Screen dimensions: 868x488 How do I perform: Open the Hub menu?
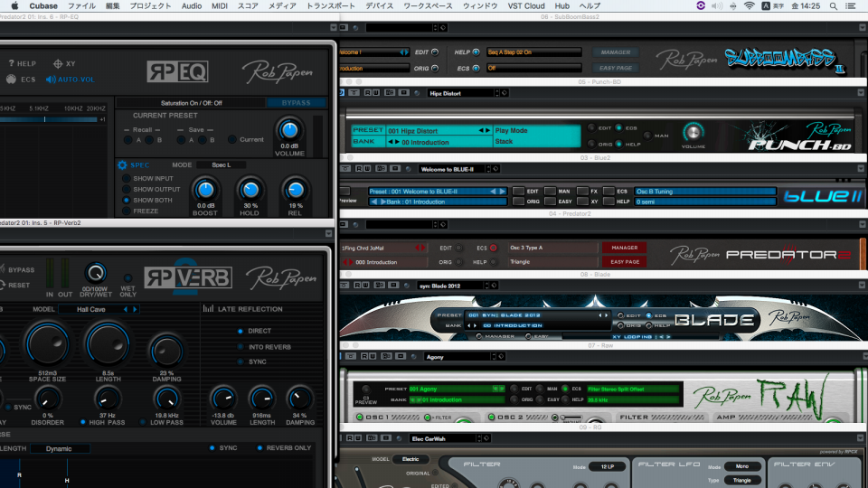click(561, 6)
